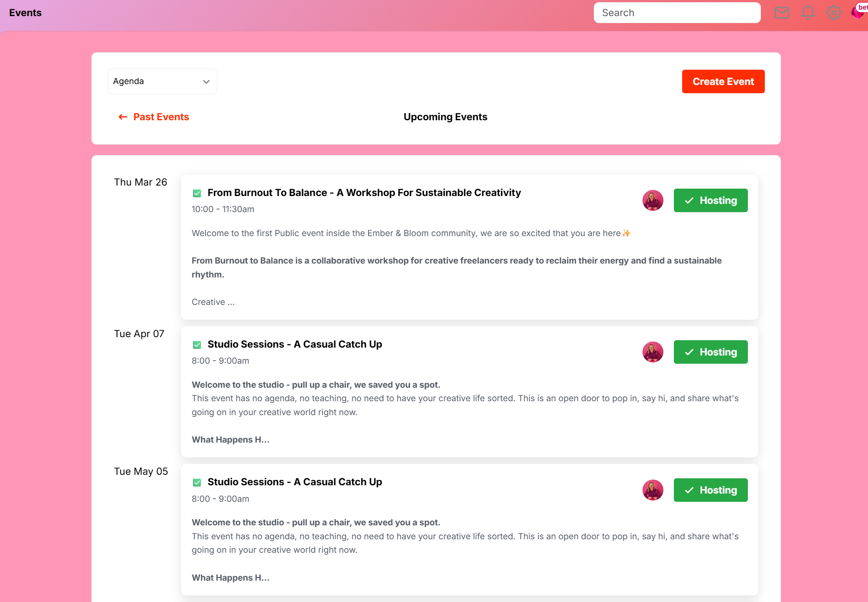Click the Create Event button
Screen dimensions: 868x602
point(723,81)
